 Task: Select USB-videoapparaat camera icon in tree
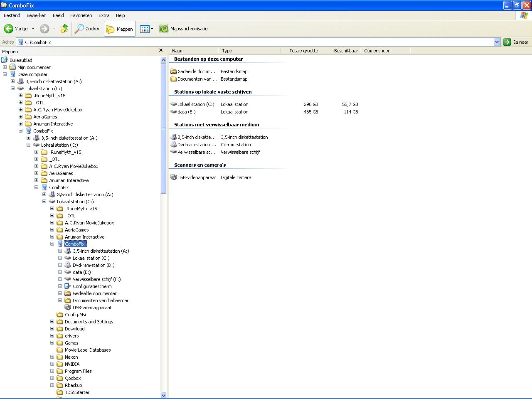(68, 308)
